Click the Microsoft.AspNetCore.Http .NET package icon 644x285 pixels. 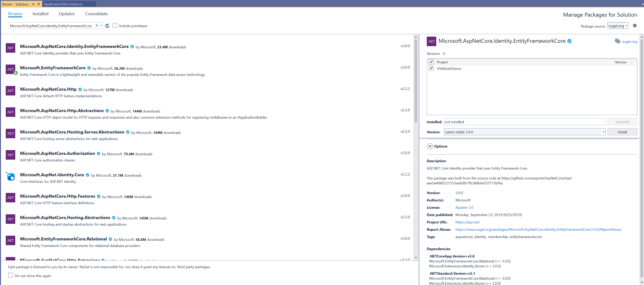[10, 91]
